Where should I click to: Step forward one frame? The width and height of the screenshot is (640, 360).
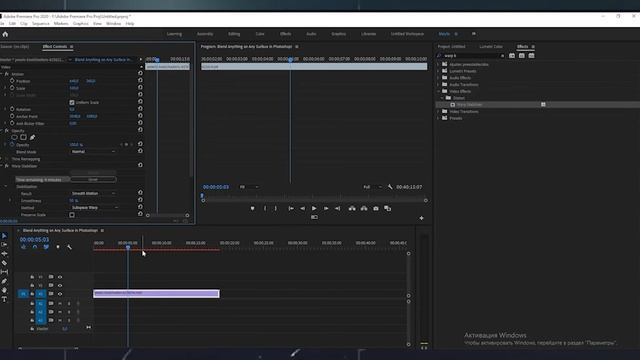[x=326, y=209]
